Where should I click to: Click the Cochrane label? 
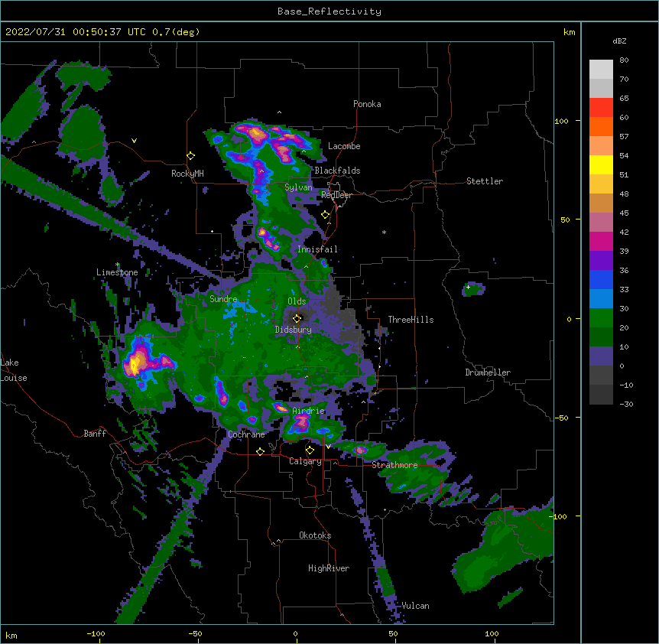click(246, 434)
